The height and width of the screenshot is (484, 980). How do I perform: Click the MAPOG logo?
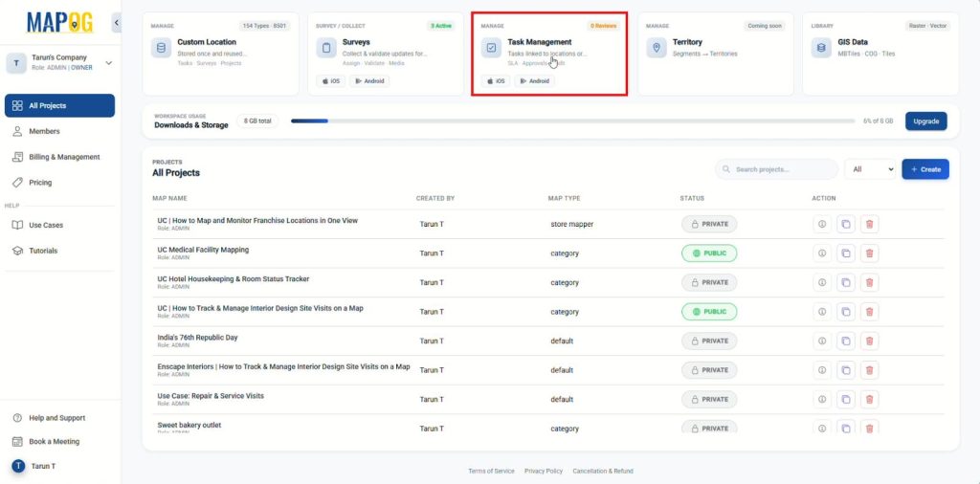(60, 23)
